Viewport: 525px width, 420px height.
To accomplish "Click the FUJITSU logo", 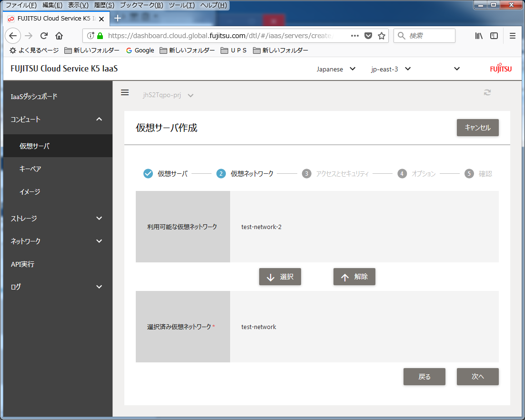I will coord(501,68).
